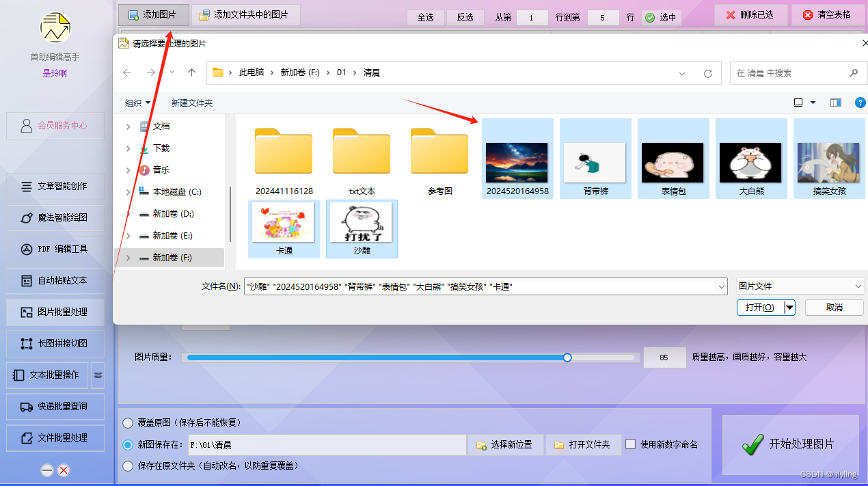Open 图片文件 file type dropdown

800,286
